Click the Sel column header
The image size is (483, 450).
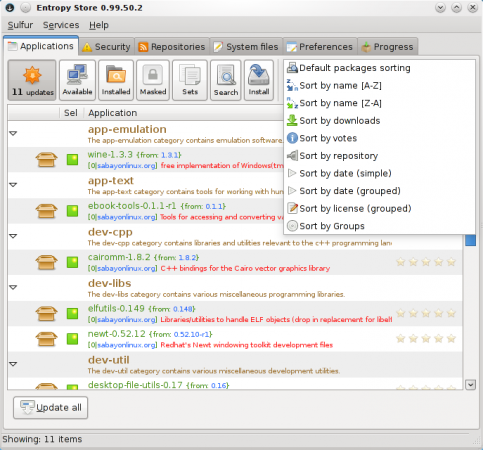(x=71, y=113)
